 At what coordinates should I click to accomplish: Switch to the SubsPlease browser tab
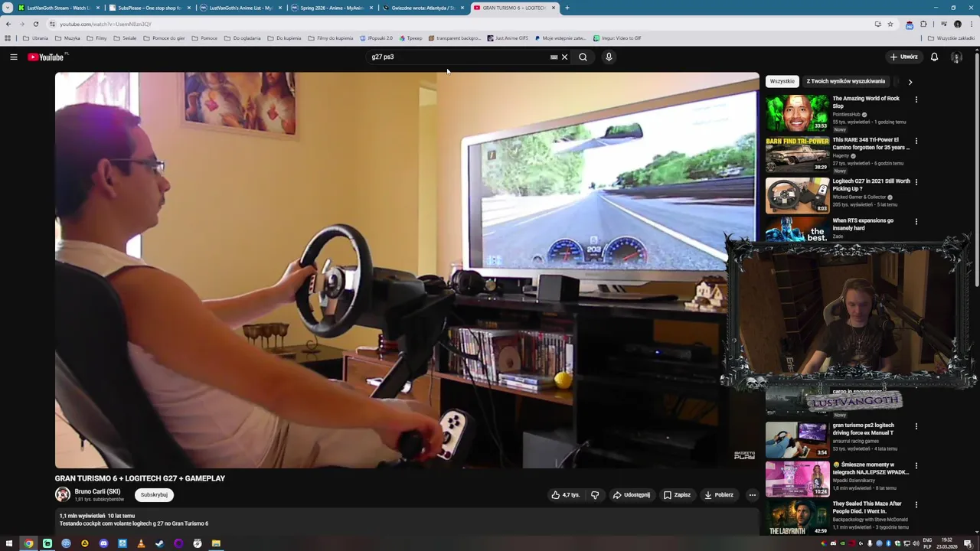pyautogui.click(x=149, y=8)
